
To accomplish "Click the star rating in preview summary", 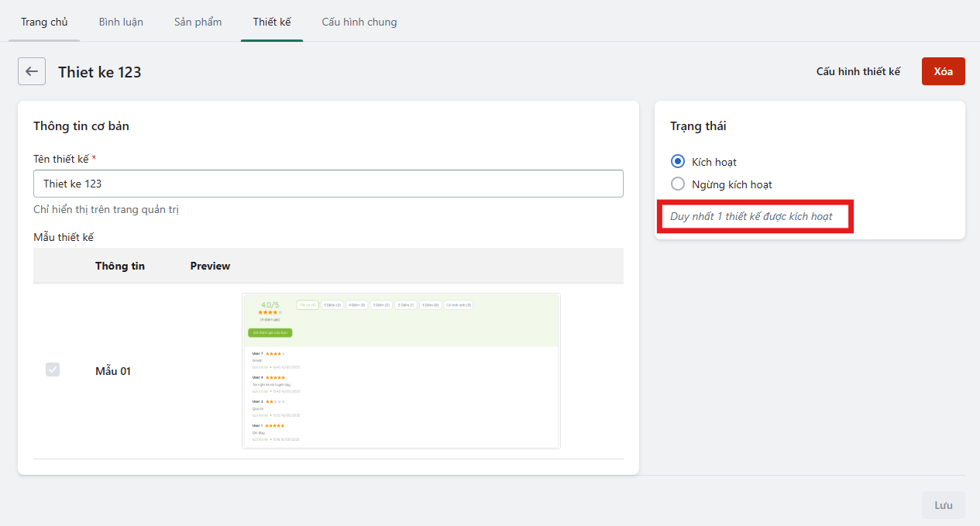I will [x=270, y=312].
